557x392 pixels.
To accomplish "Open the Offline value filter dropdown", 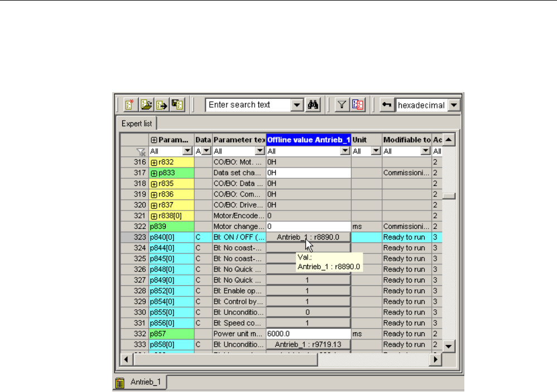I will (x=345, y=151).
